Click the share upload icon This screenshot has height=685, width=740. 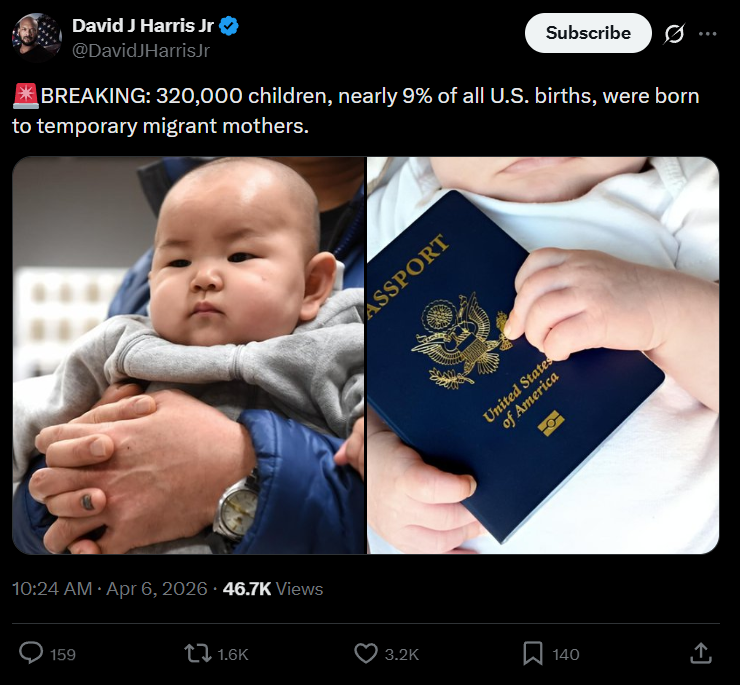[x=701, y=653]
